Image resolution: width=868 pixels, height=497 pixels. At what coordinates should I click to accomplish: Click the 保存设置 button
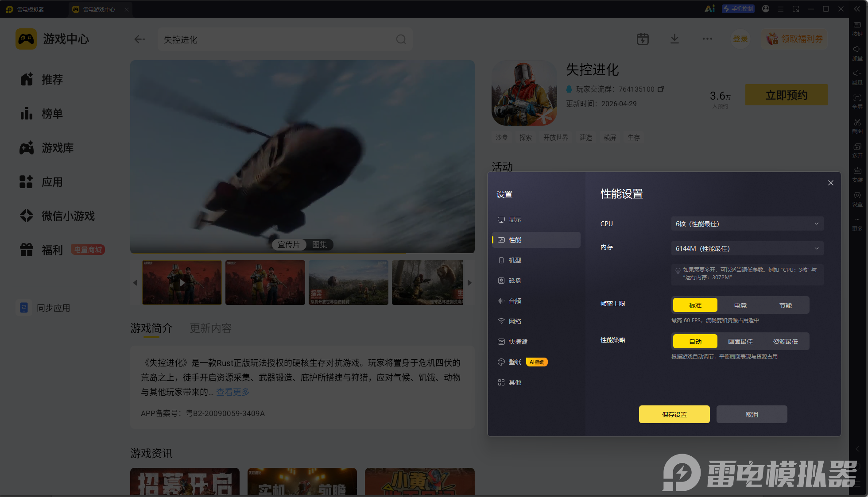pos(674,415)
